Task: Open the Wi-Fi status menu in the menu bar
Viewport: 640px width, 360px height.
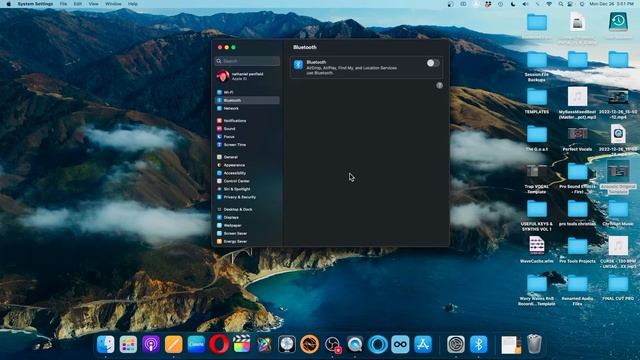Action: pos(549,4)
